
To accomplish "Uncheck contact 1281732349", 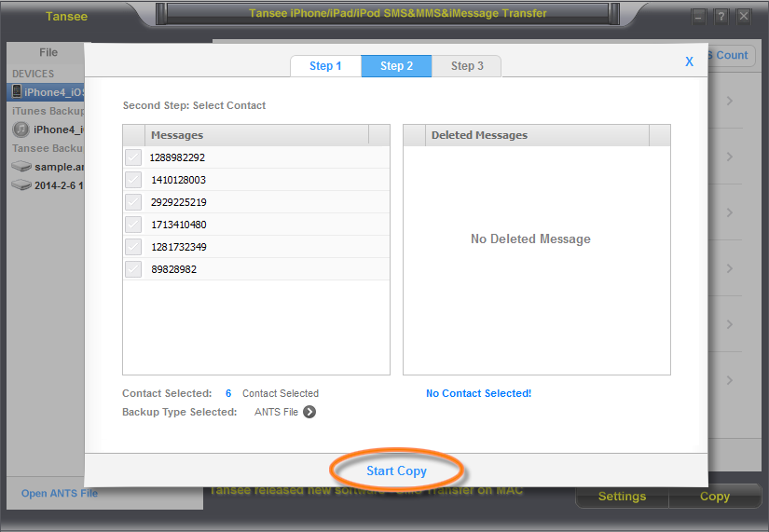I will (133, 247).
